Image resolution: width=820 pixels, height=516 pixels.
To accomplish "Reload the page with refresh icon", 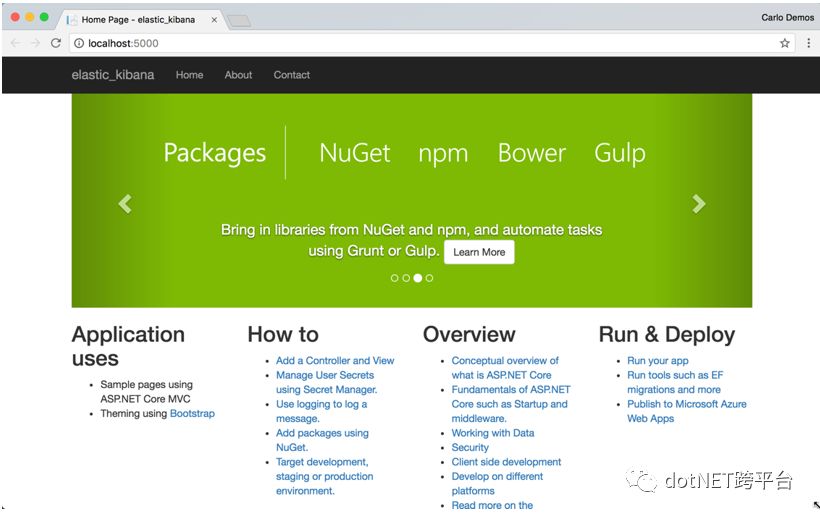I will pyautogui.click(x=56, y=43).
